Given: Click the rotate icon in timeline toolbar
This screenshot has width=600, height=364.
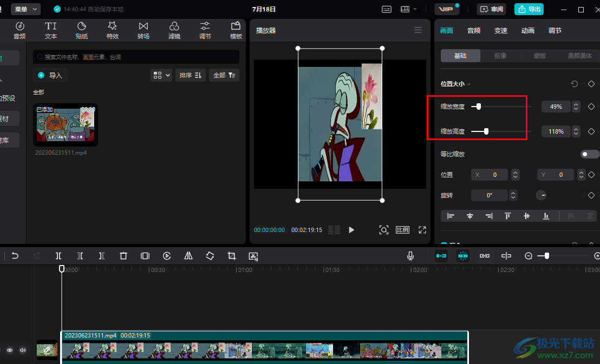Looking at the screenshot, I should [210, 256].
